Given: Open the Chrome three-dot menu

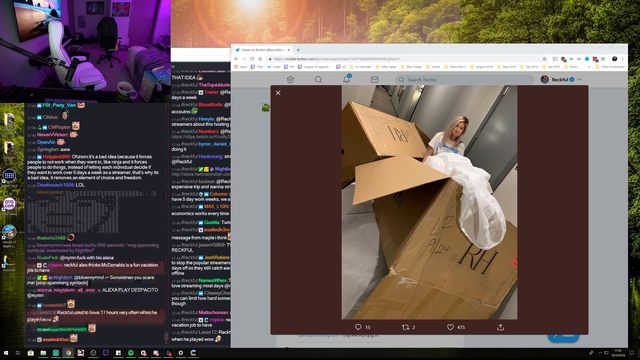Looking at the screenshot, I should point(622,59).
